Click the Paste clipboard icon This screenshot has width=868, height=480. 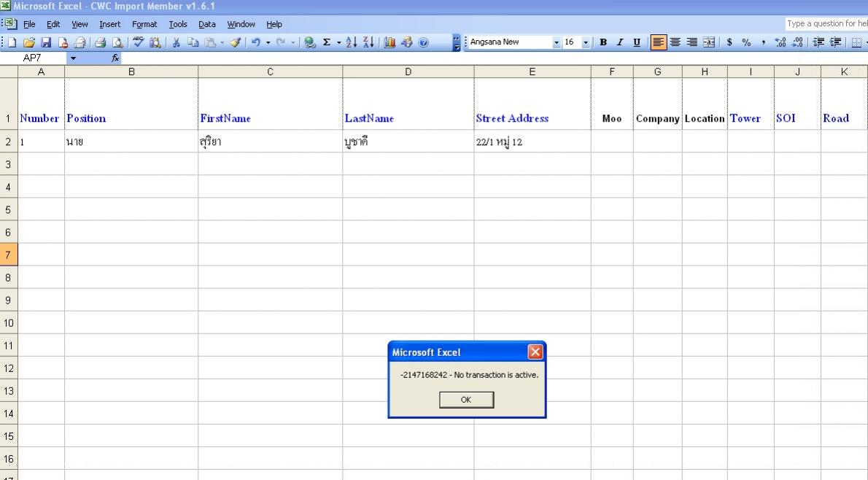(x=210, y=42)
